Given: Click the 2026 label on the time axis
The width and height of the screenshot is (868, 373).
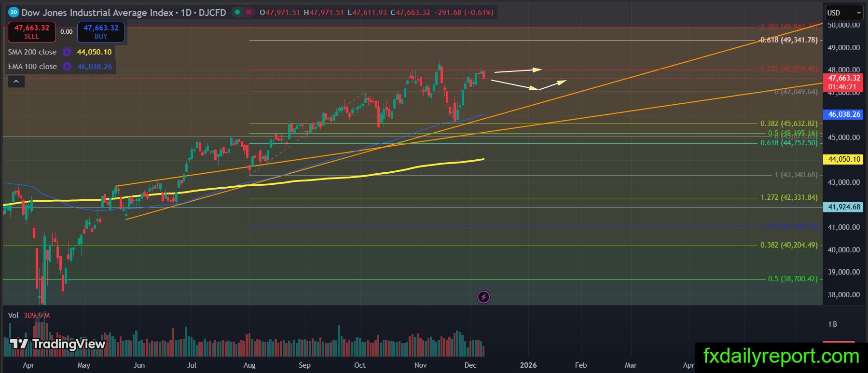Looking at the screenshot, I should [528, 365].
